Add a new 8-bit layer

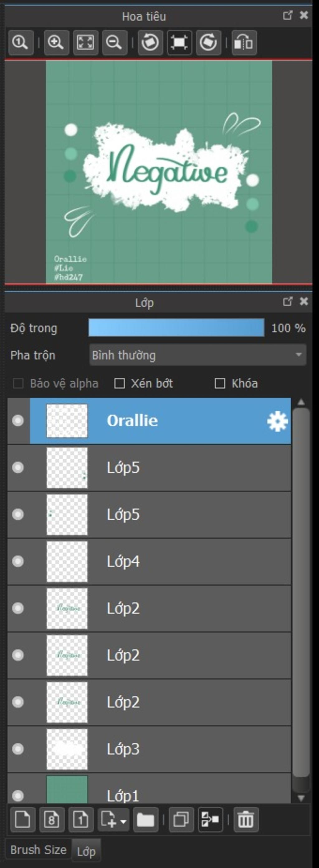coord(51,819)
